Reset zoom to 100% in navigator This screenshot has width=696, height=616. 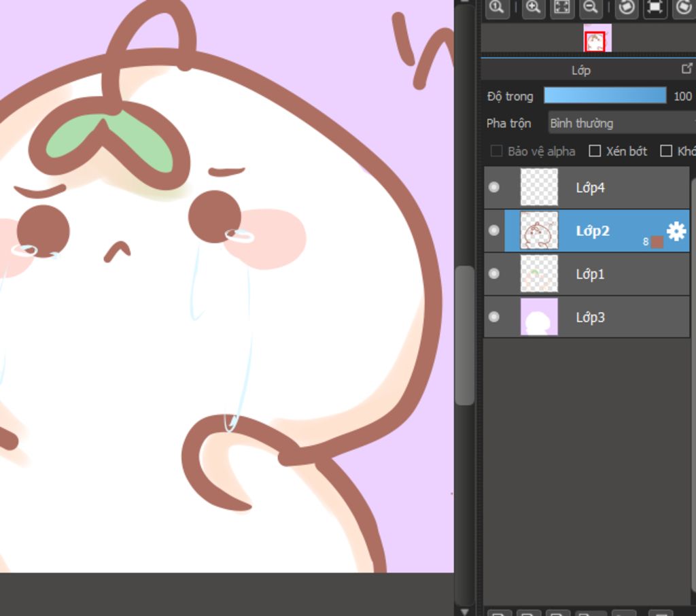pos(497,7)
